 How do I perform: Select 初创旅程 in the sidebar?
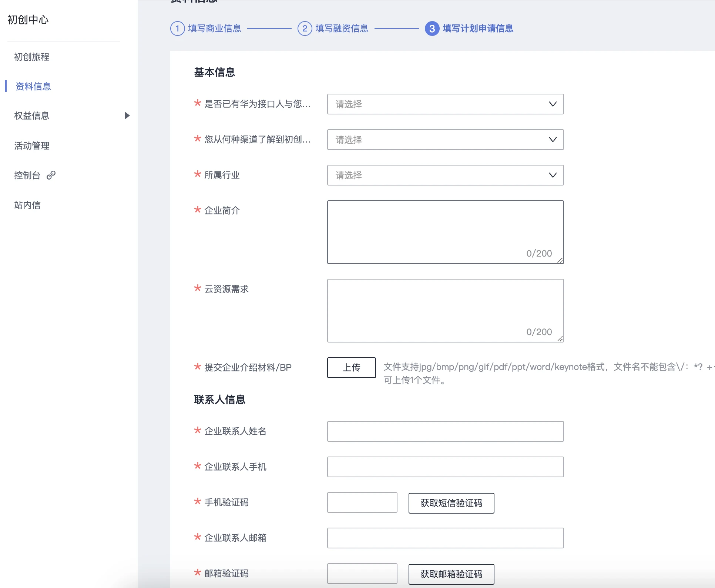click(x=32, y=57)
